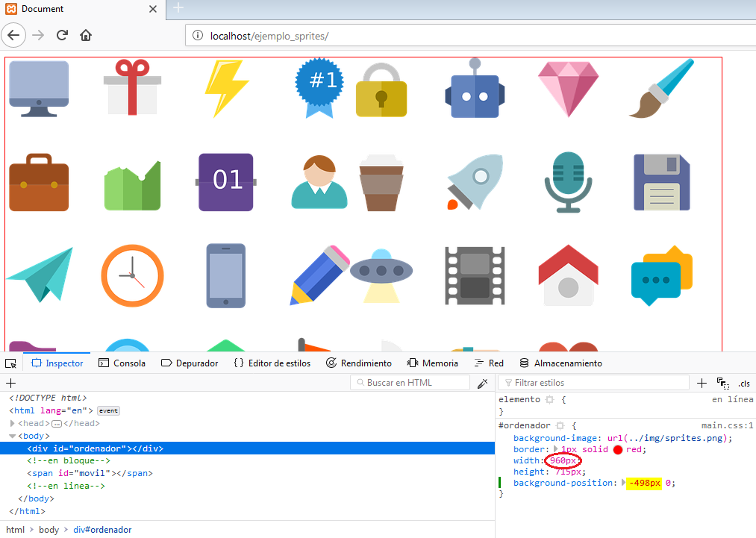Collapse the body element in HTML tree
Screen dimensions: 756x538
13,436
